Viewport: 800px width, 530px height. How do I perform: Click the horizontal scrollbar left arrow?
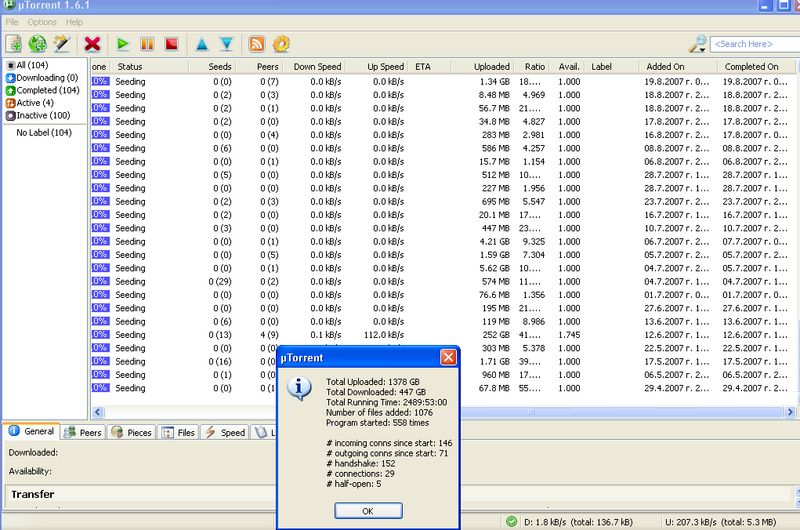(x=98, y=412)
